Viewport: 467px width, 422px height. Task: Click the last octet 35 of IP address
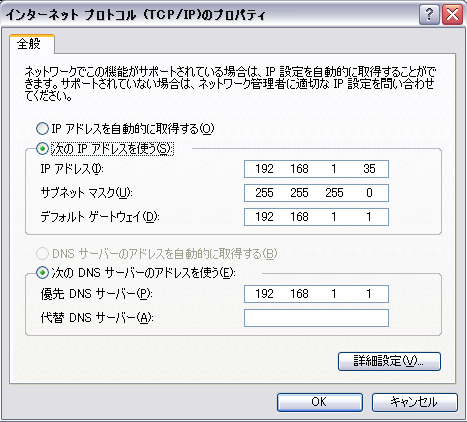click(369, 169)
